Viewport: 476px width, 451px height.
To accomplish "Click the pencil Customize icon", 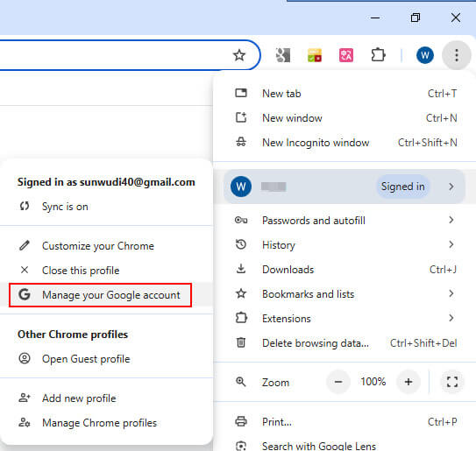I will pyautogui.click(x=25, y=245).
